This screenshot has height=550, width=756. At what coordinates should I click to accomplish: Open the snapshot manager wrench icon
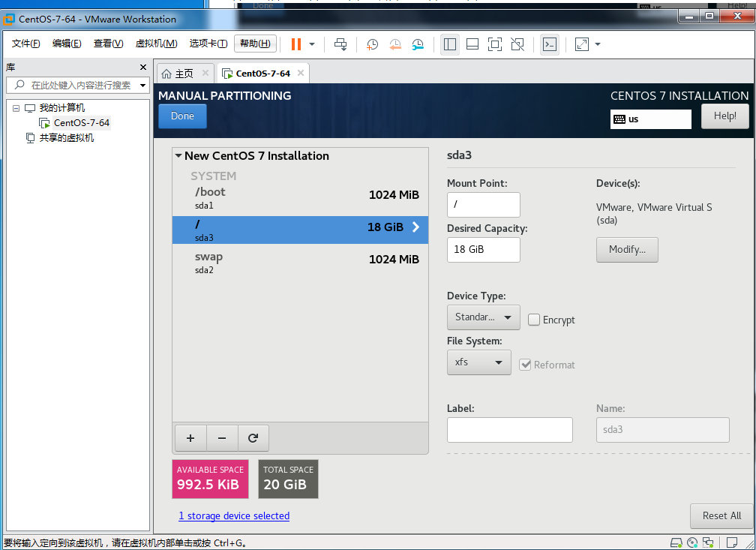pyautogui.click(x=418, y=44)
